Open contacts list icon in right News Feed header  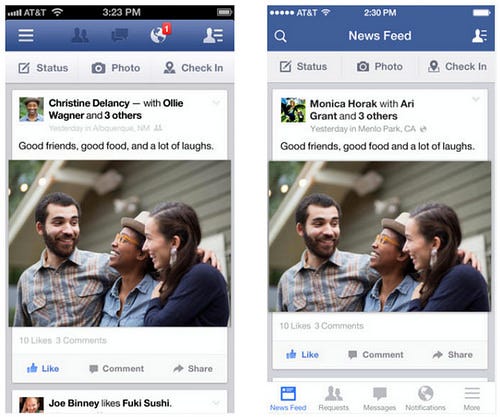click(x=479, y=36)
